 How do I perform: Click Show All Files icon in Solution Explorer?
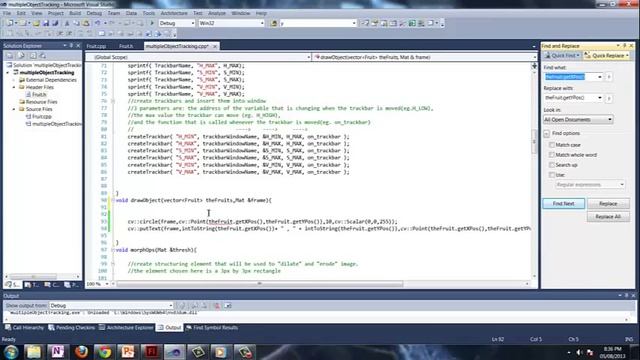pos(21,56)
